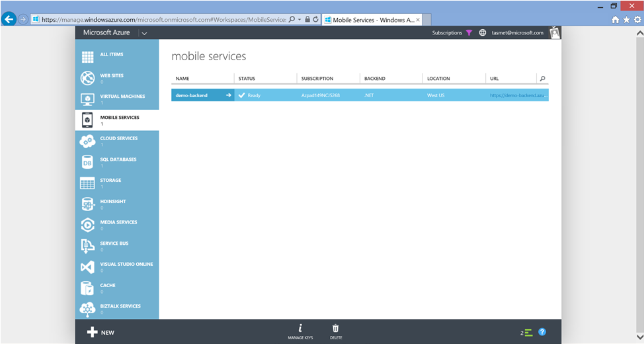
Task: Open Visual Studio Online icon
Action: [x=87, y=267]
